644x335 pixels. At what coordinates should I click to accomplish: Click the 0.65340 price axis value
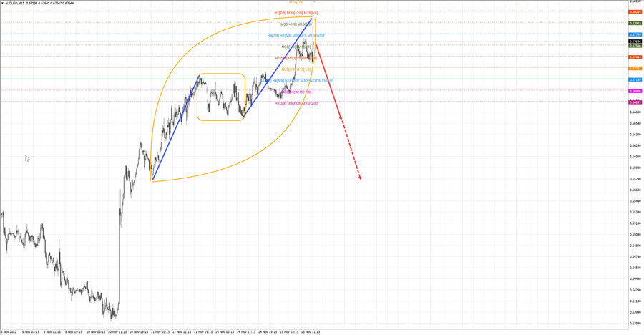click(x=635, y=212)
